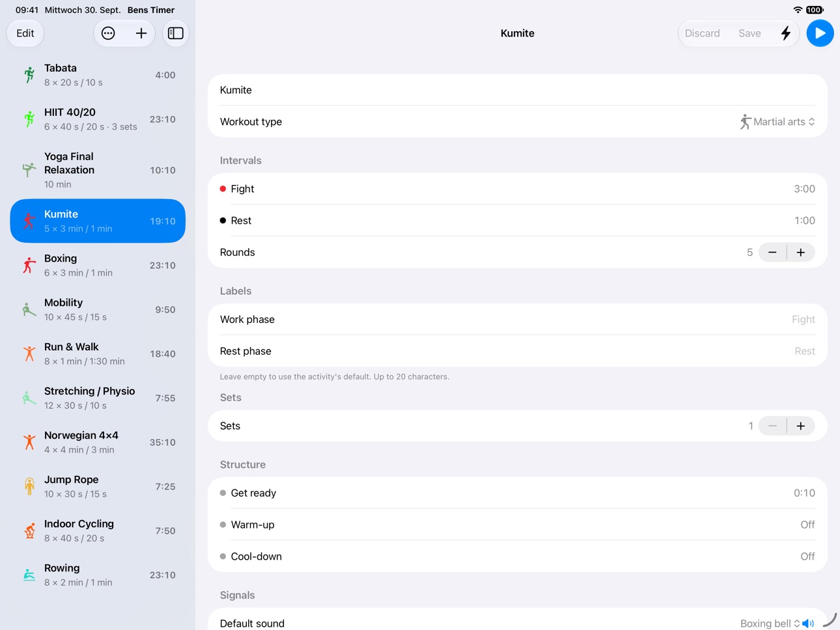
Task: Open the Rowing timer row
Action: pos(98,575)
